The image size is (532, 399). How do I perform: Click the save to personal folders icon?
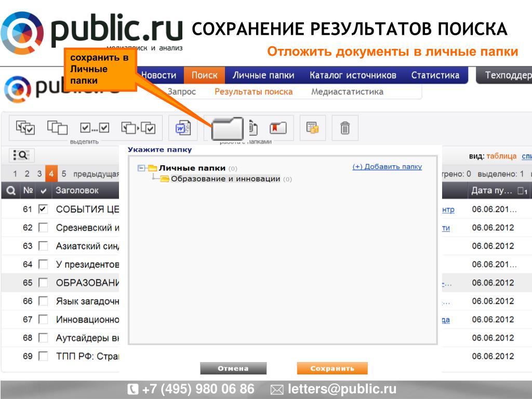(x=228, y=128)
